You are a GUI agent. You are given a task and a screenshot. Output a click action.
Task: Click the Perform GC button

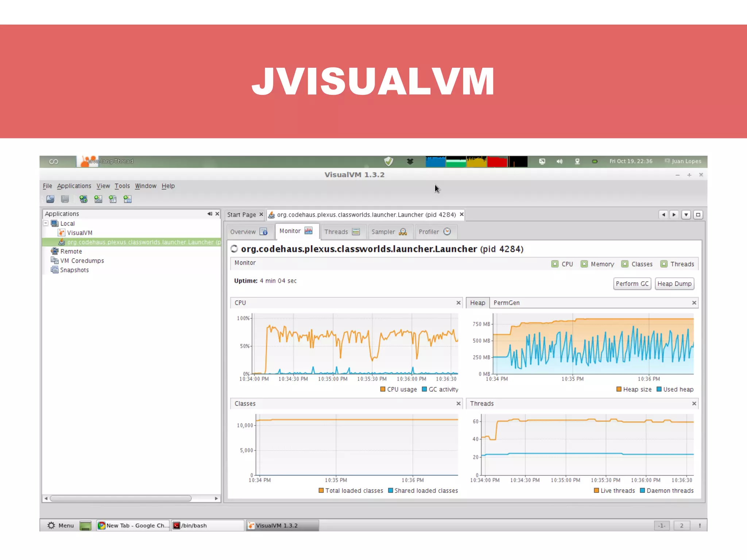pos(632,284)
